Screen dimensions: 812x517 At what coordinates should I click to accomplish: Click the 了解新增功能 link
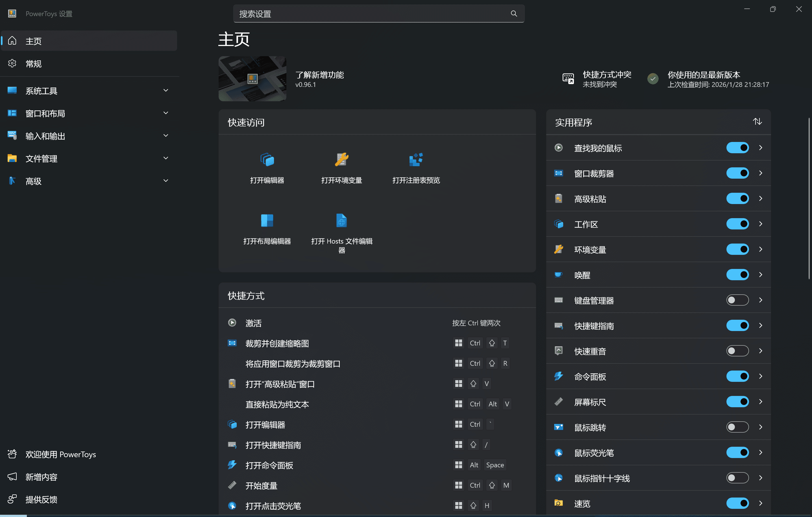(319, 75)
